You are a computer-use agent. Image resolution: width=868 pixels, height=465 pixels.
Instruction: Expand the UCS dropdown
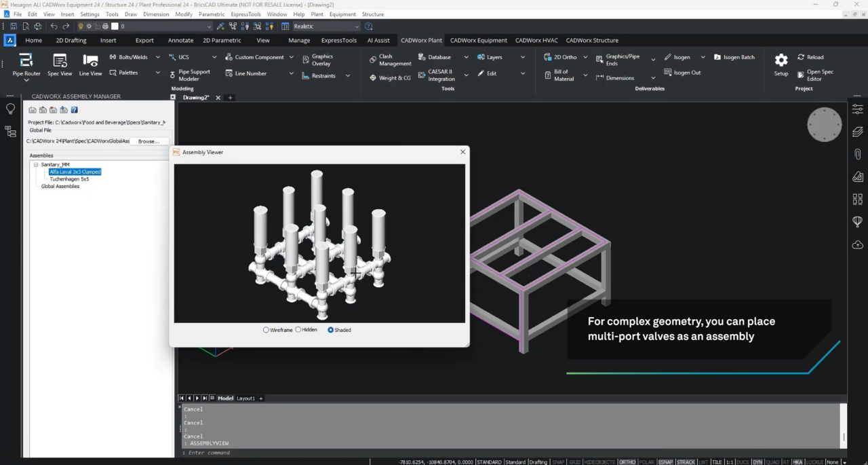pyautogui.click(x=216, y=57)
